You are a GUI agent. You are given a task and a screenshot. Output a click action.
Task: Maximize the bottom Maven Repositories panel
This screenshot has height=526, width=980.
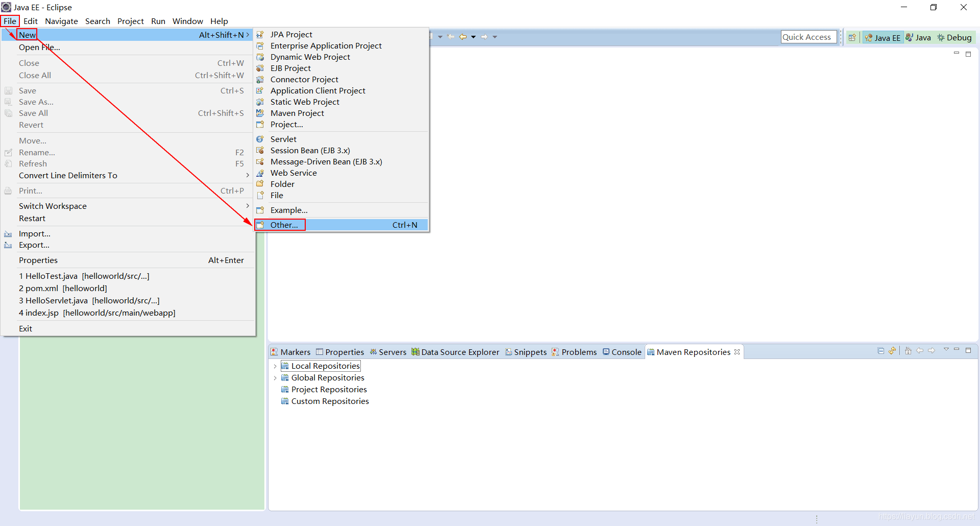pyautogui.click(x=968, y=350)
